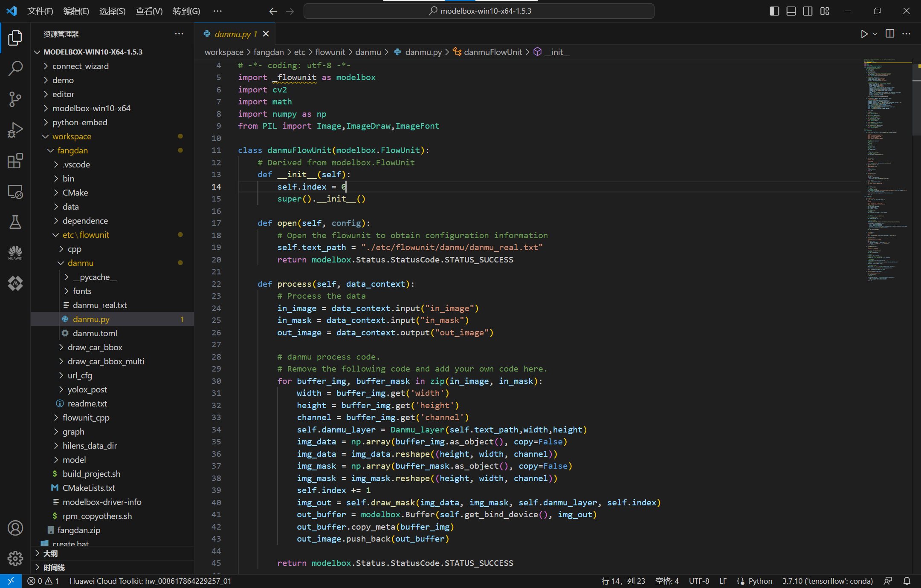Select the danmu.py editor tab

point(232,34)
